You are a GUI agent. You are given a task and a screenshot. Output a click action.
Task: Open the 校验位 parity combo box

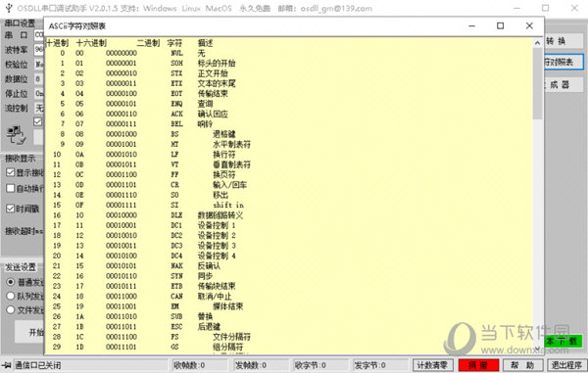(x=39, y=64)
